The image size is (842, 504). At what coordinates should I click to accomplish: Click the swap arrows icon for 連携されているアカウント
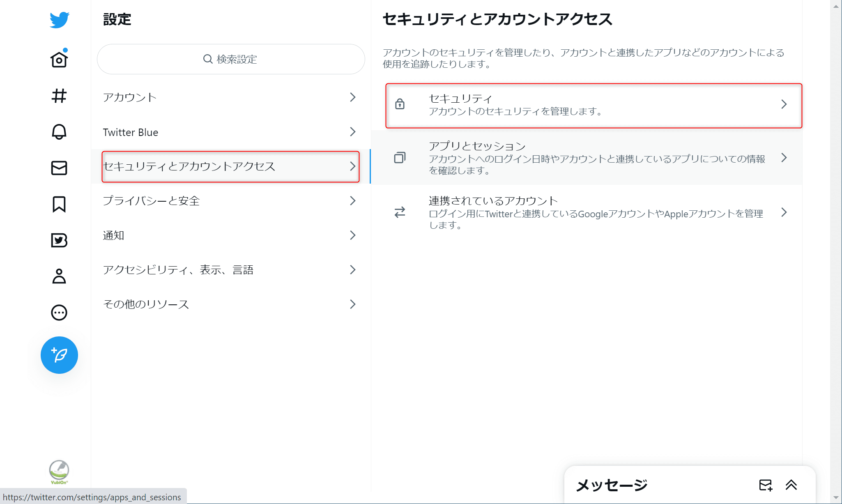click(x=400, y=212)
